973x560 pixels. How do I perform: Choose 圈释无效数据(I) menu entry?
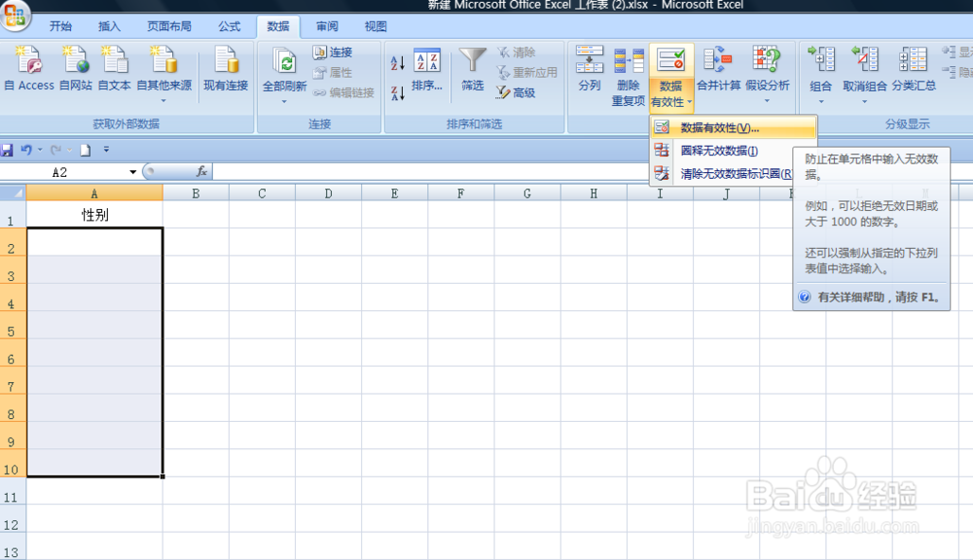[x=722, y=151]
